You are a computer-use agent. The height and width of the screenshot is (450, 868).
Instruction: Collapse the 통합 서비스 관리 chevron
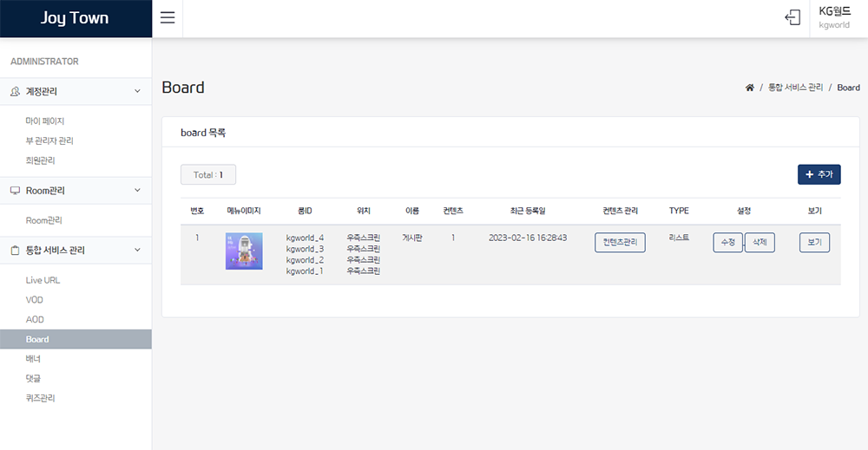tap(137, 251)
